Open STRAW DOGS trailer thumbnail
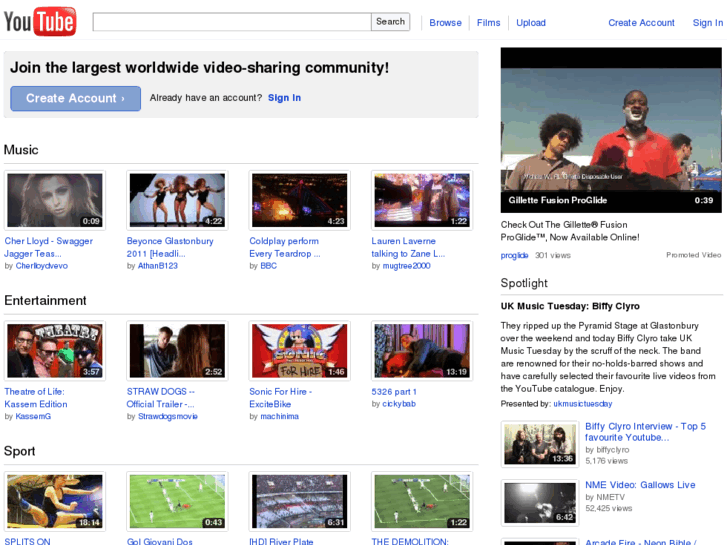 point(177,351)
